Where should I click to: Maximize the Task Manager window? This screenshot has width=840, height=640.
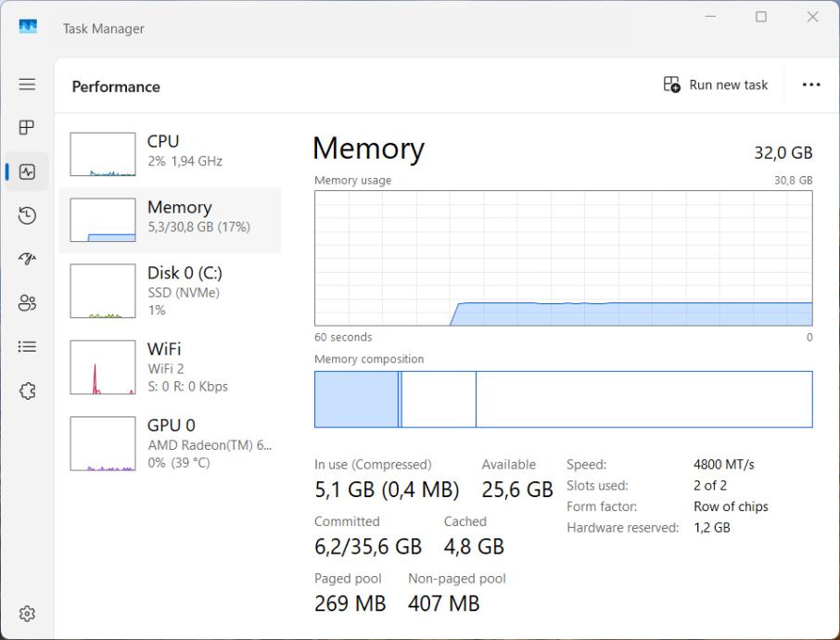761,17
